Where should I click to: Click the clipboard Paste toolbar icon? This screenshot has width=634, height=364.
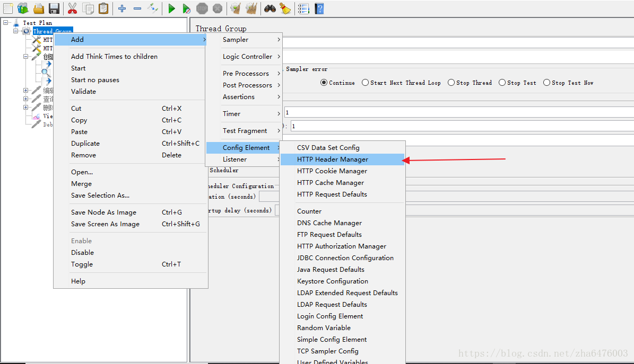coord(103,8)
